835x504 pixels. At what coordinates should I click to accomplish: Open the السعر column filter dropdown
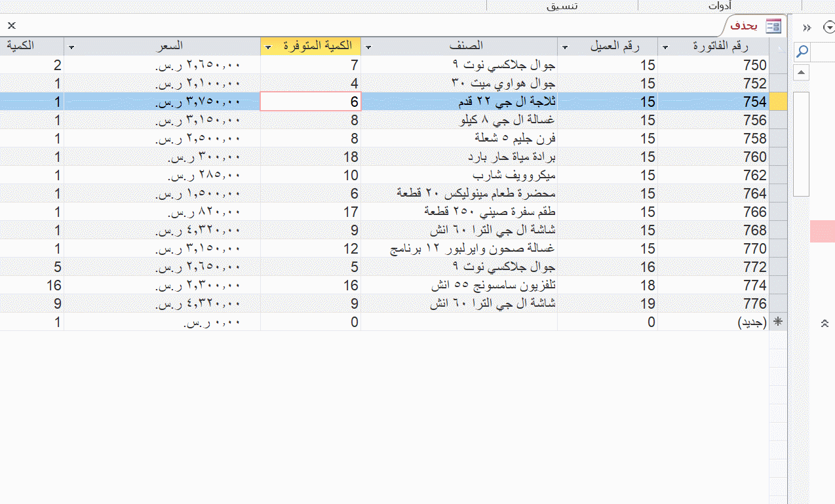click(x=71, y=47)
